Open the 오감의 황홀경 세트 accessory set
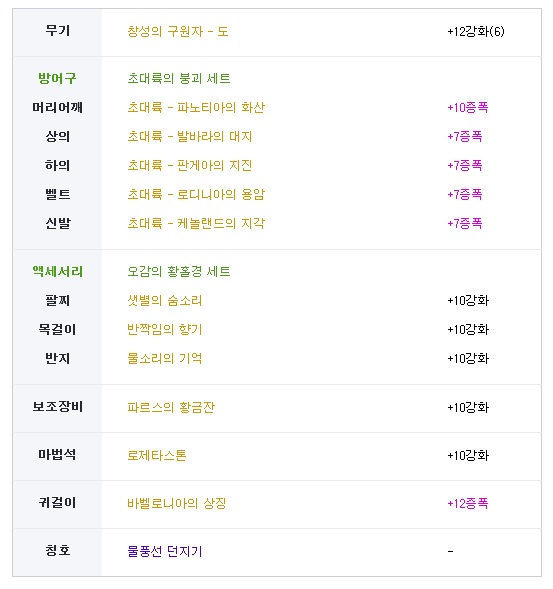 pos(179,271)
